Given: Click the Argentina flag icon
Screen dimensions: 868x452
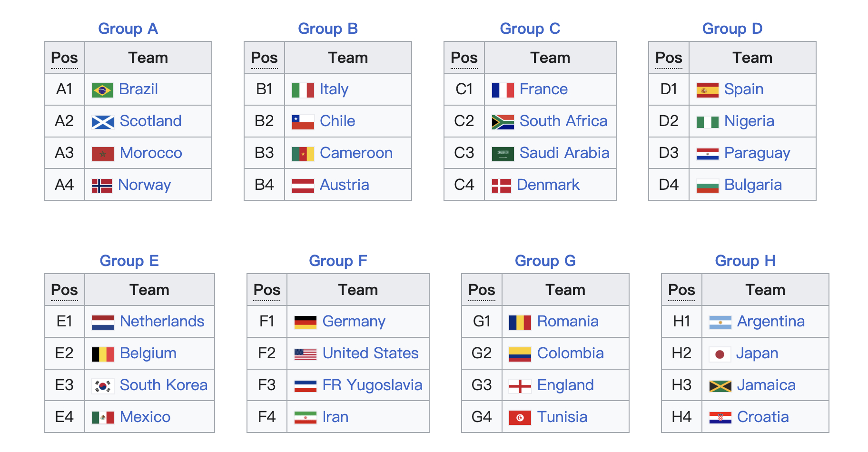Looking at the screenshot, I should (720, 322).
